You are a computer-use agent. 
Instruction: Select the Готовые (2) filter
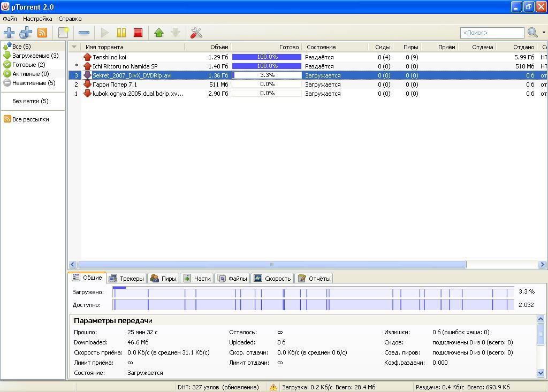pos(28,65)
